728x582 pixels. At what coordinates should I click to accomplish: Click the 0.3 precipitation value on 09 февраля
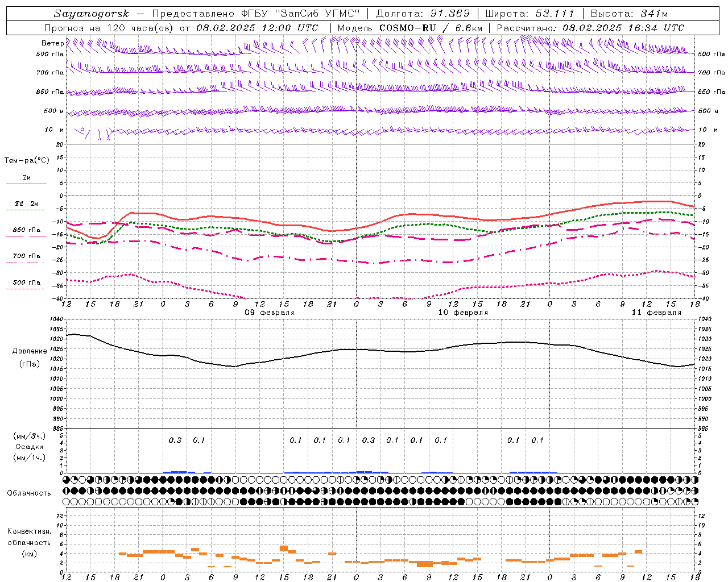coord(175,440)
